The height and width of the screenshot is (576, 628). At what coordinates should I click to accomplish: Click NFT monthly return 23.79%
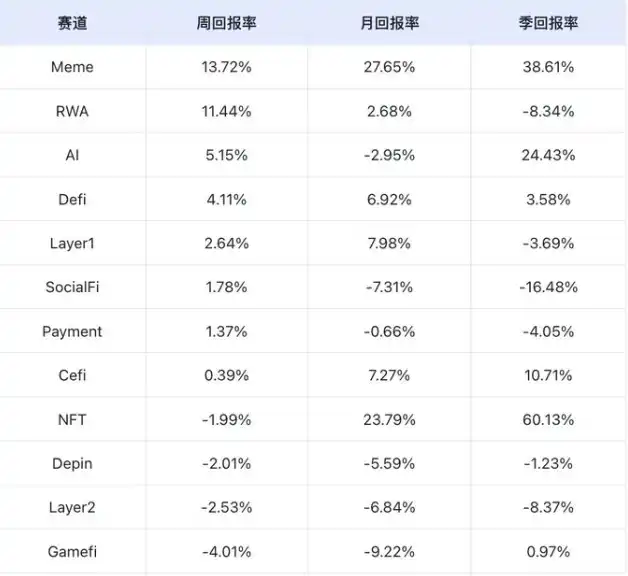(389, 419)
